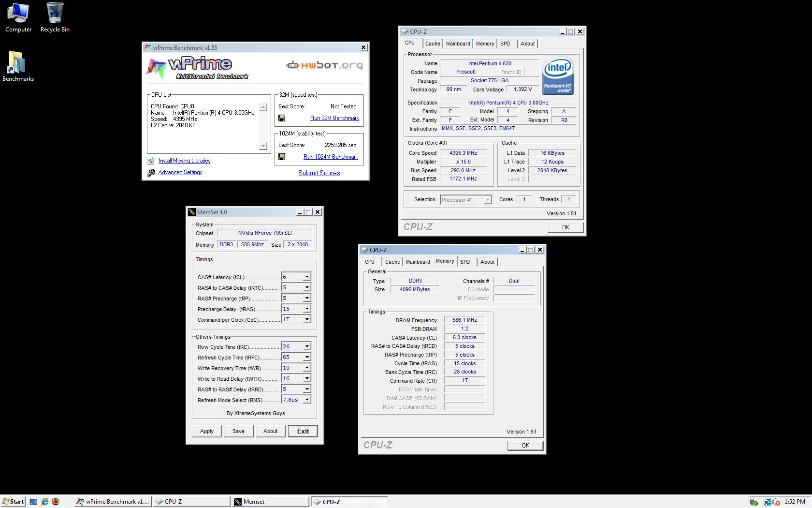Click Submit Scores link

[319, 173]
